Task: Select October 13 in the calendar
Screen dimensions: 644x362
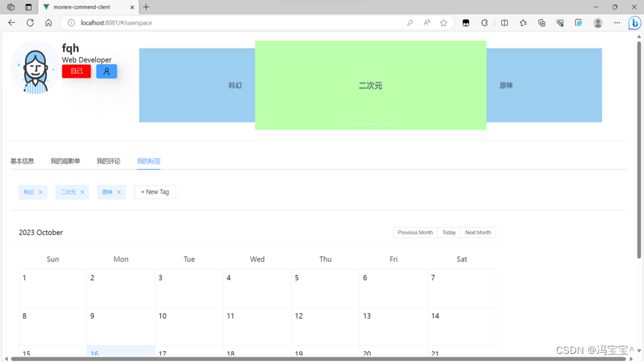Action: pyautogui.click(x=394, y=326)
